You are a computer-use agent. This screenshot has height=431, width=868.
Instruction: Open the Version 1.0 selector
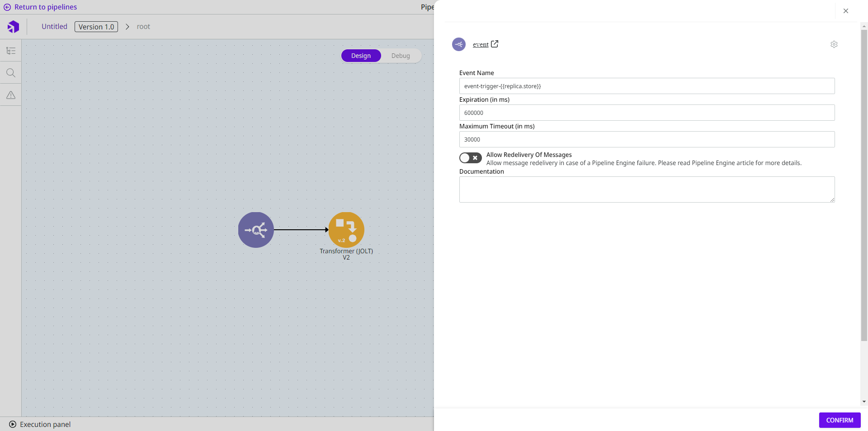pos(96,27)
